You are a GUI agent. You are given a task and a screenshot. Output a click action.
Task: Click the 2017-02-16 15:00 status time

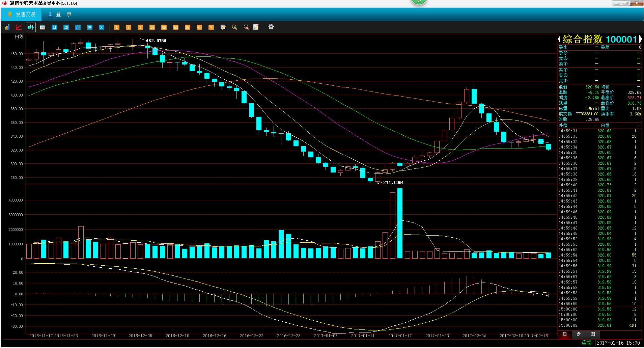coord(618,343)
